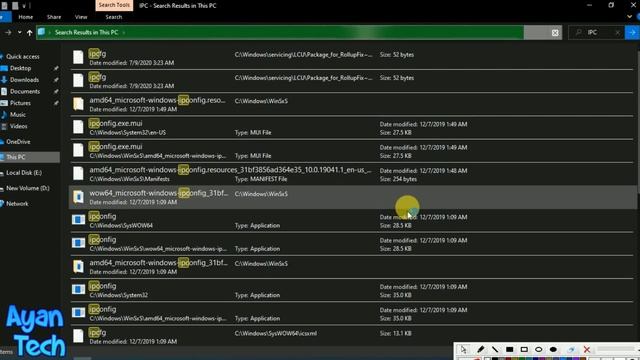Click Type: MANIFEST File text
640x360 pixels.
click(x=261, y=179)
